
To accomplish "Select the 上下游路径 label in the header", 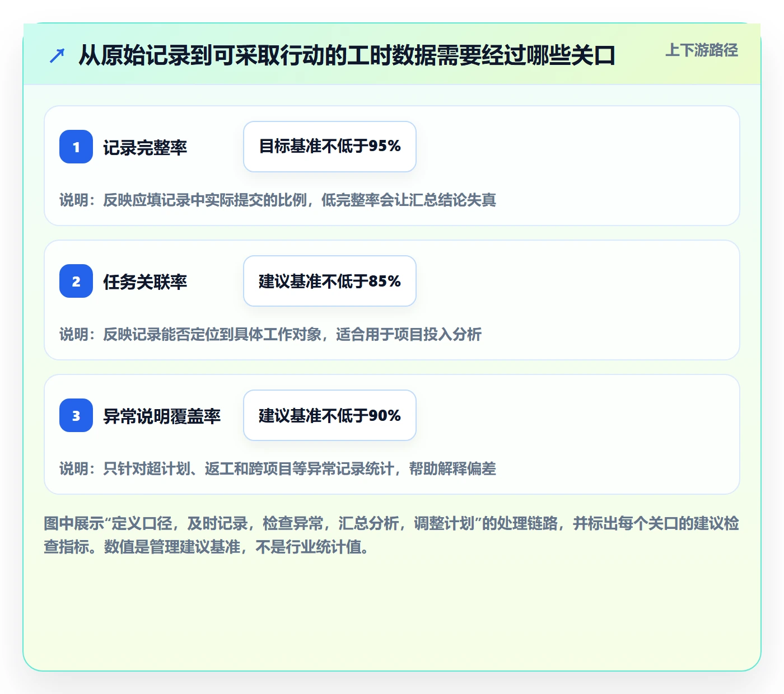I will coord(702,50).
